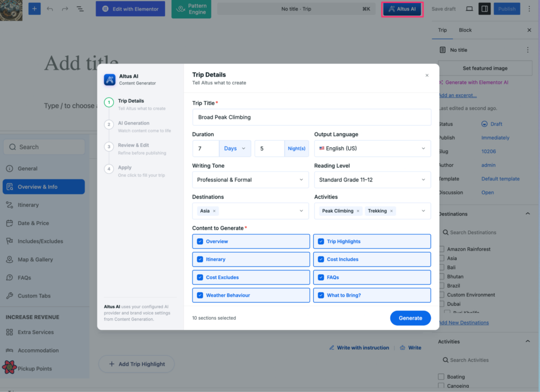Click into the Trip Title field

[312, 117]
